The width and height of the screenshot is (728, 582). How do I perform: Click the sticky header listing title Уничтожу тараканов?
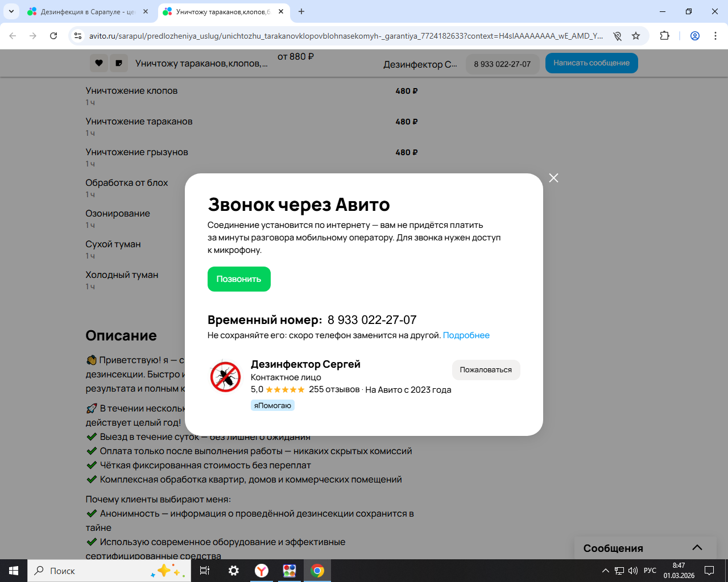click(x=201, y=64)
